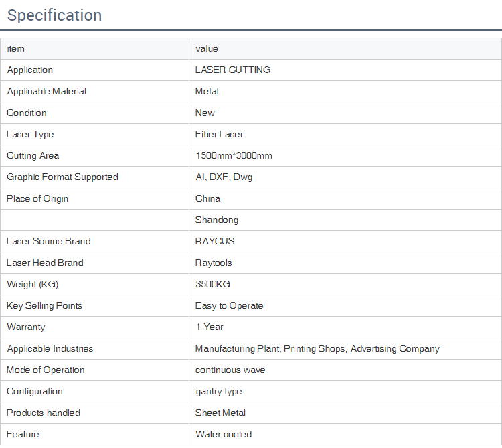
Task: Click the 'item' column header cell
Action: 16,49
